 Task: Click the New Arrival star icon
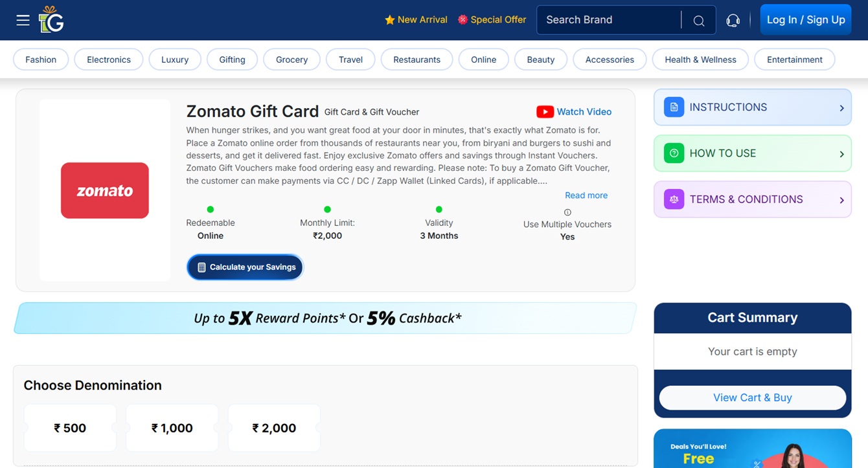[x=389, y=20]
